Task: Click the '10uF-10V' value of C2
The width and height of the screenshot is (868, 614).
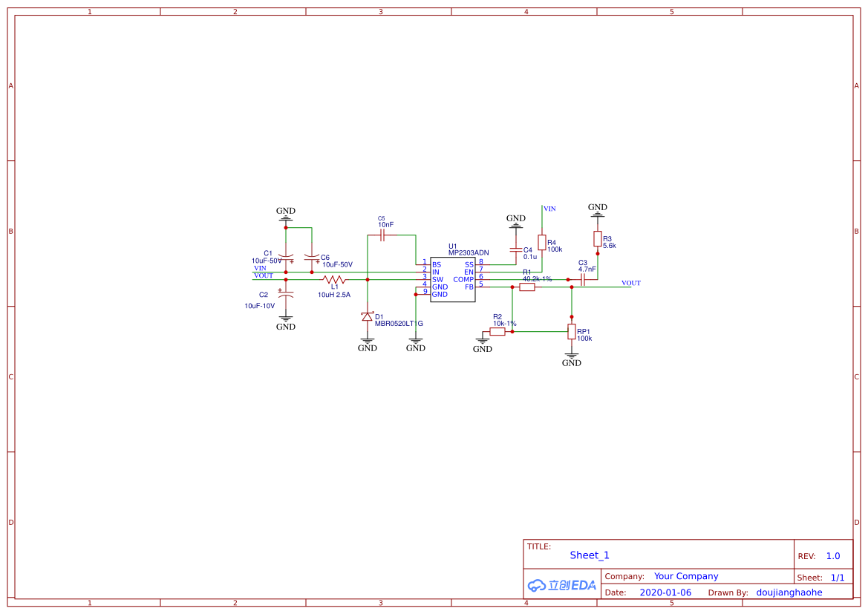Action: coord(260,306)
